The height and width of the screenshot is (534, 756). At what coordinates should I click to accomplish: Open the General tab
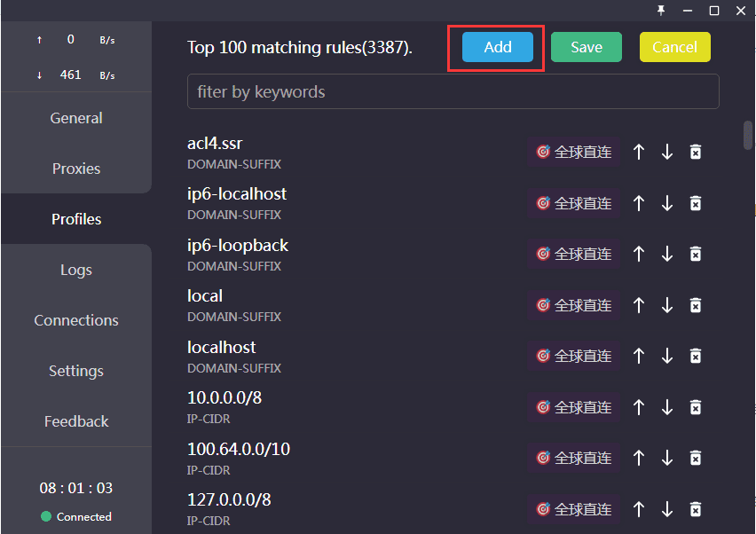click(76, 118)
